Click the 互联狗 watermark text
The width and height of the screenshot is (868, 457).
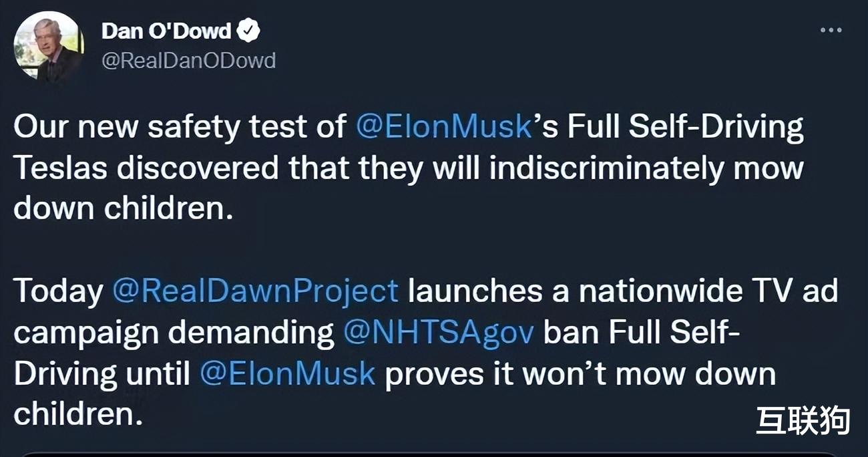[x=803, y=421]
